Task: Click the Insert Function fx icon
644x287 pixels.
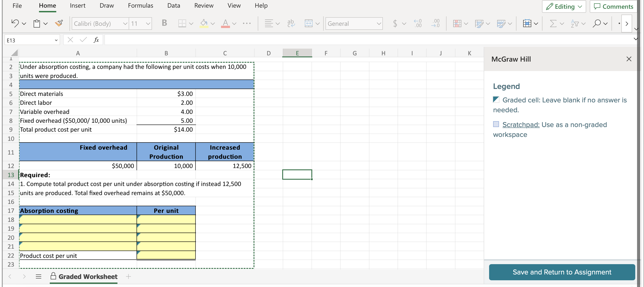Action: 96,40
